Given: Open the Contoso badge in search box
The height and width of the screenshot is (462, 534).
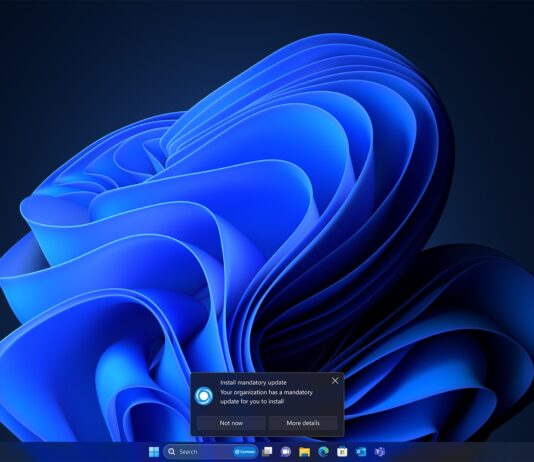Looking at the screenshot, I should click(x=245, y=452).
